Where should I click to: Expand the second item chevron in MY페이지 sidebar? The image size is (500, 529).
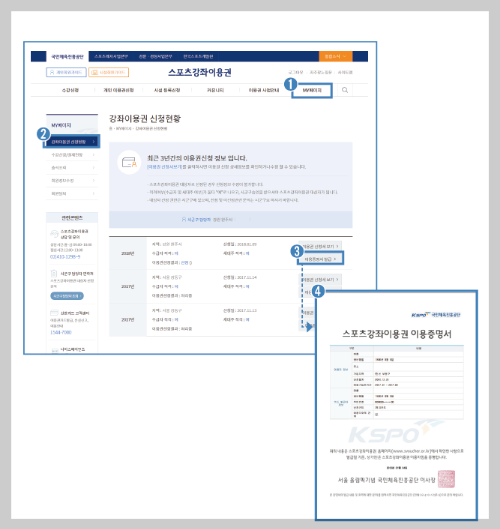(x=93, y=155)
